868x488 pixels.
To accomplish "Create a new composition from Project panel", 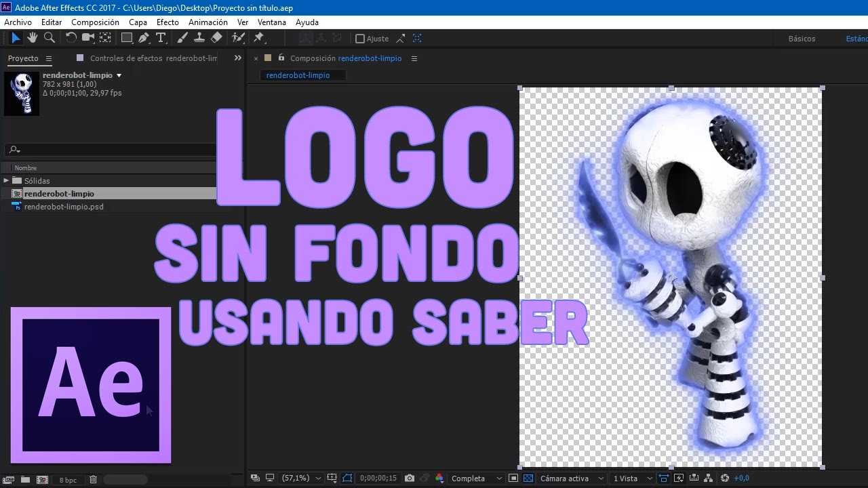I will (x=42, y=479).
